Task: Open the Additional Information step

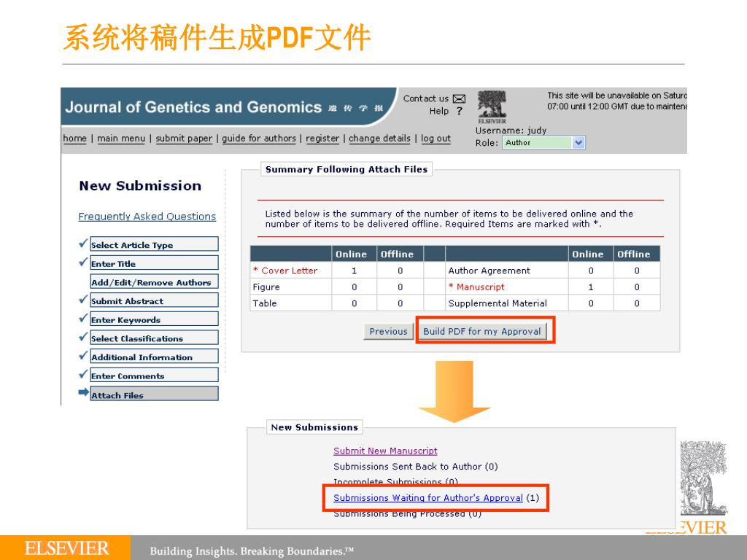Action: (154, 356)
